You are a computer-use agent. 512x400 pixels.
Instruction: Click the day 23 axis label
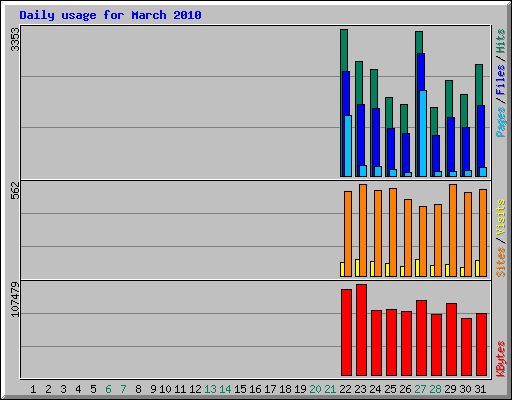point(360,389)
